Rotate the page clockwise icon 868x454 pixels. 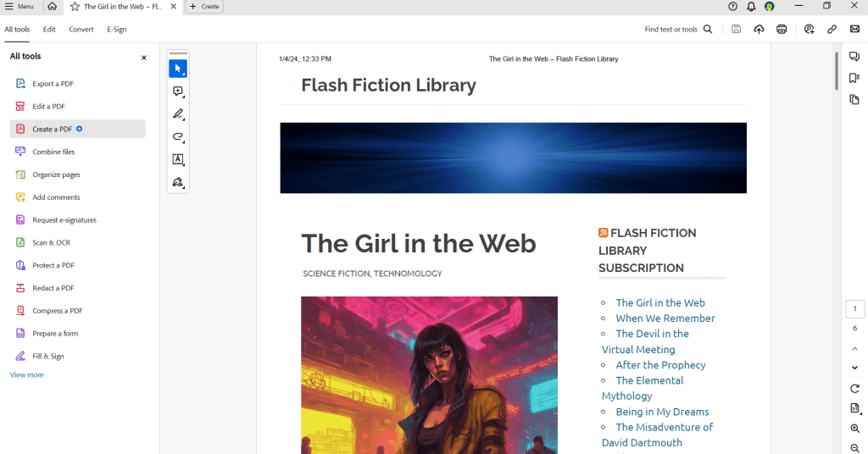point(854,388)
